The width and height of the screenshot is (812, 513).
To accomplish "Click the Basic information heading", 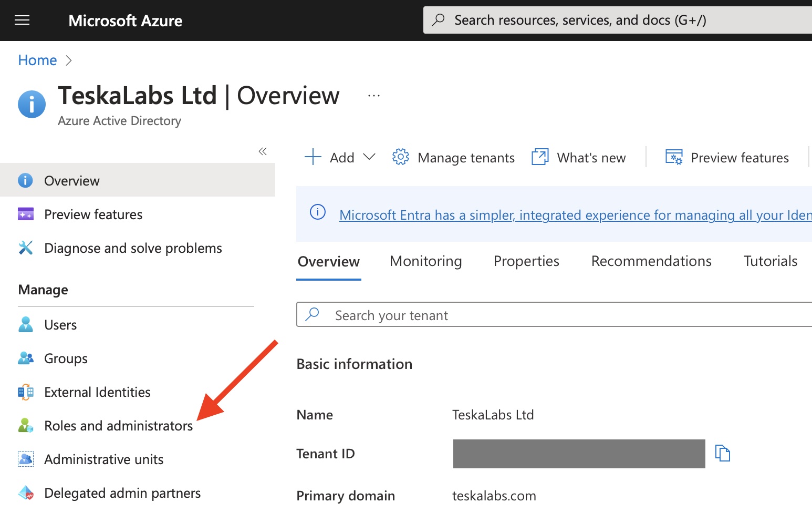I will click(355, 364).
